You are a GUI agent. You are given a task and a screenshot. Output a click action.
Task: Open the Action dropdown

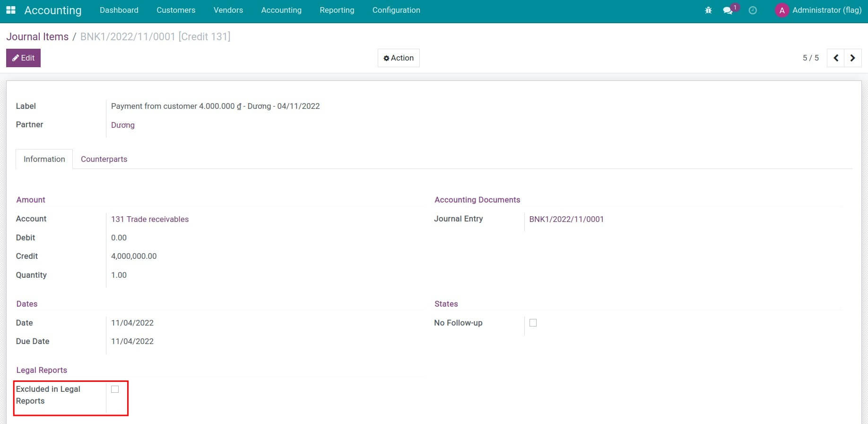tap(399, 58)
